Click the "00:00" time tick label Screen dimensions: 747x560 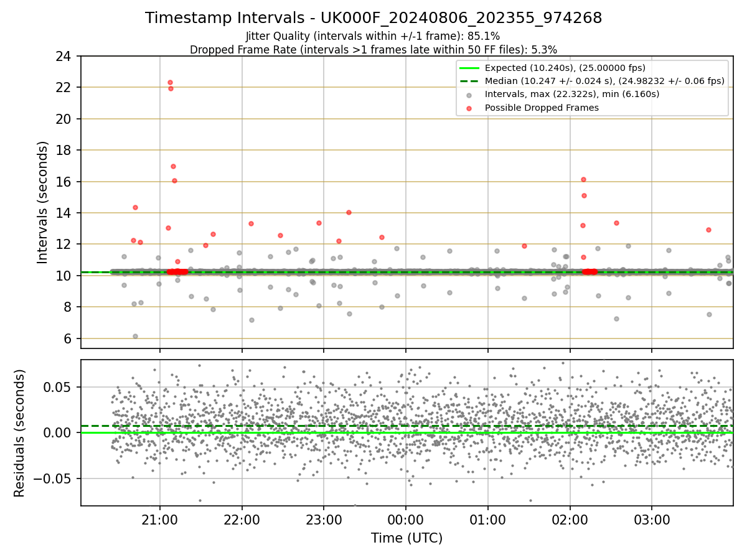(x=406, y=519)
